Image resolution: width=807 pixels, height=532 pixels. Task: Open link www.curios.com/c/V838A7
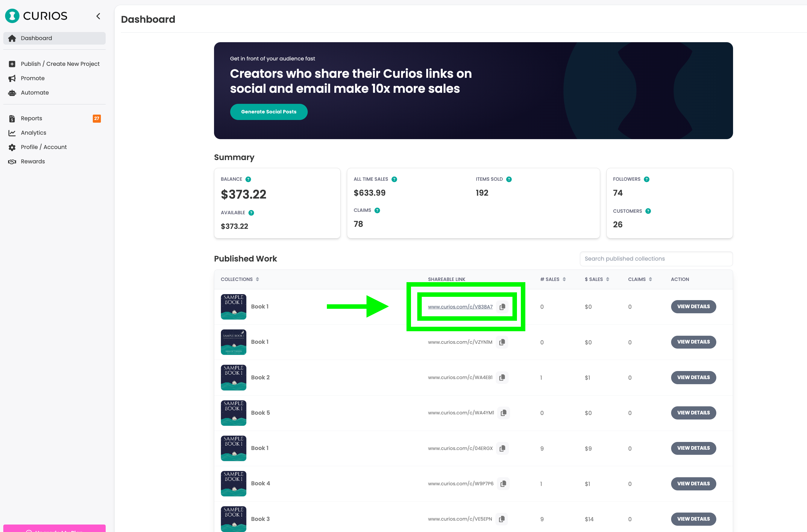pyautogui.click(x=460, y=307)
